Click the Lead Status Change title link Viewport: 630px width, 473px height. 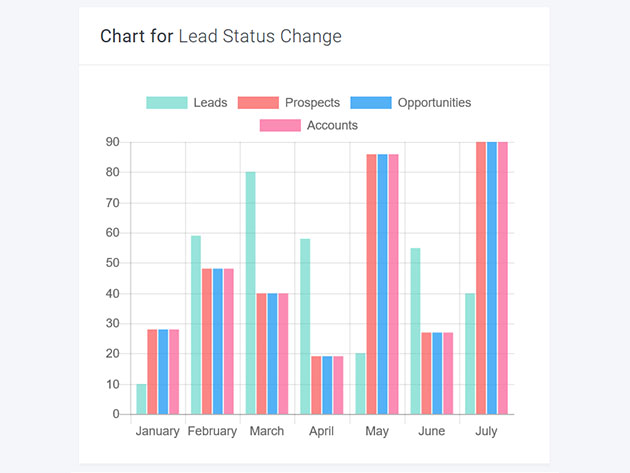[259, 37]
